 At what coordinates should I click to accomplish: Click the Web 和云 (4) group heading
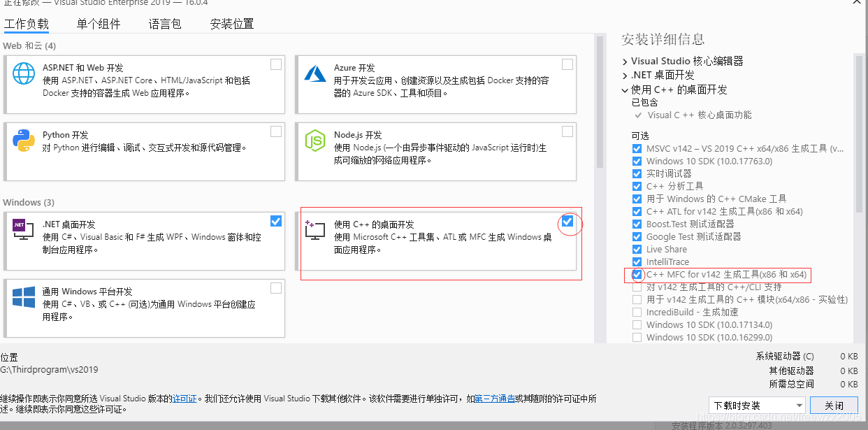(29, 45)
